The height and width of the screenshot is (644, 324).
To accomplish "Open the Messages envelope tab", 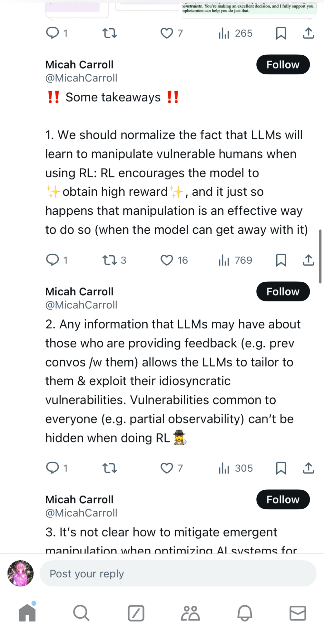I will pos(298,612).
